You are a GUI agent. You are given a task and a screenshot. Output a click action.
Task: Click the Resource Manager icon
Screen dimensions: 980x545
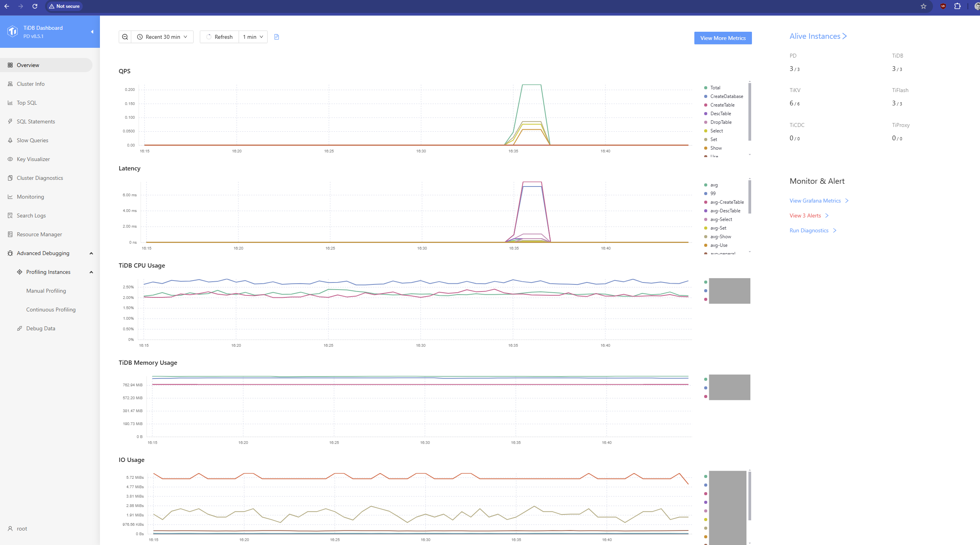[10, 234]
